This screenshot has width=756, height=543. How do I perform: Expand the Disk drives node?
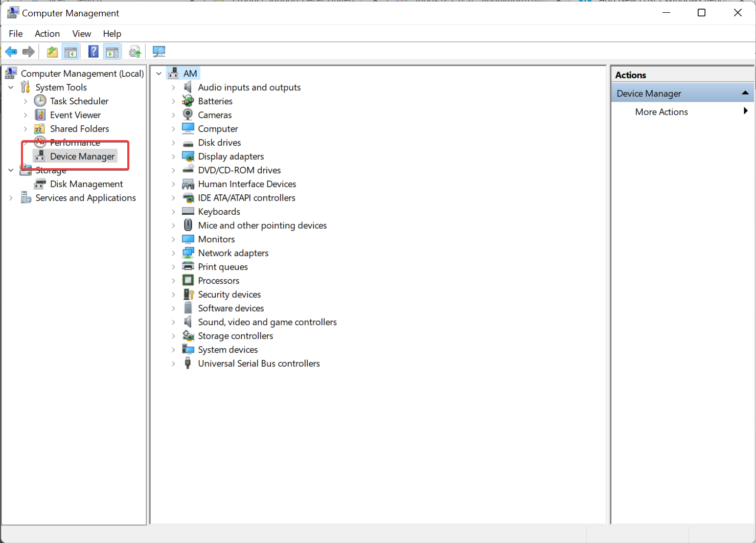coord(173,143)
